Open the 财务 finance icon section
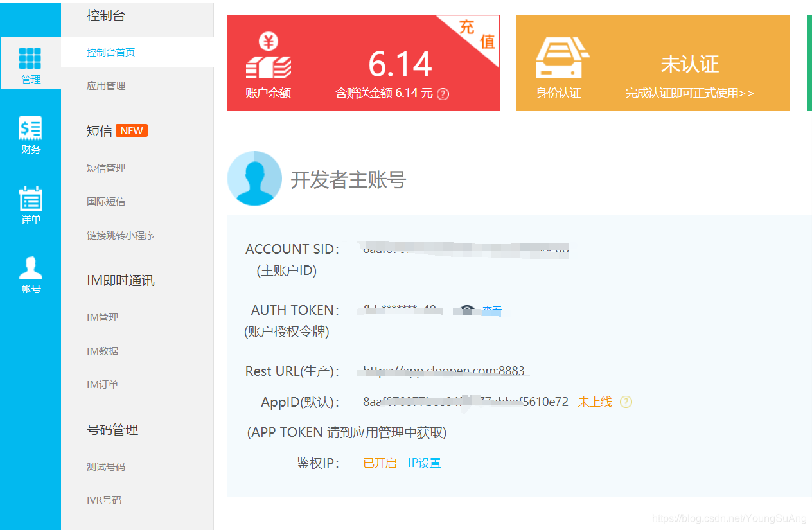The height and width of the screenshot is (530, 812). (30, 135)
